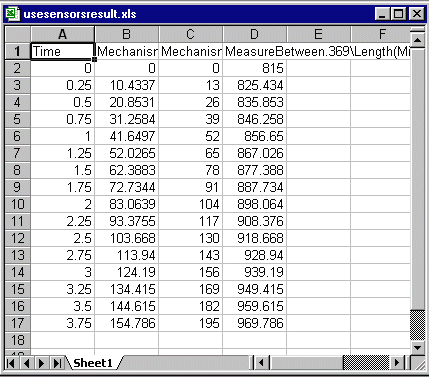Maximize the usesensorsresult.xls window

click(x=398, y=14)
